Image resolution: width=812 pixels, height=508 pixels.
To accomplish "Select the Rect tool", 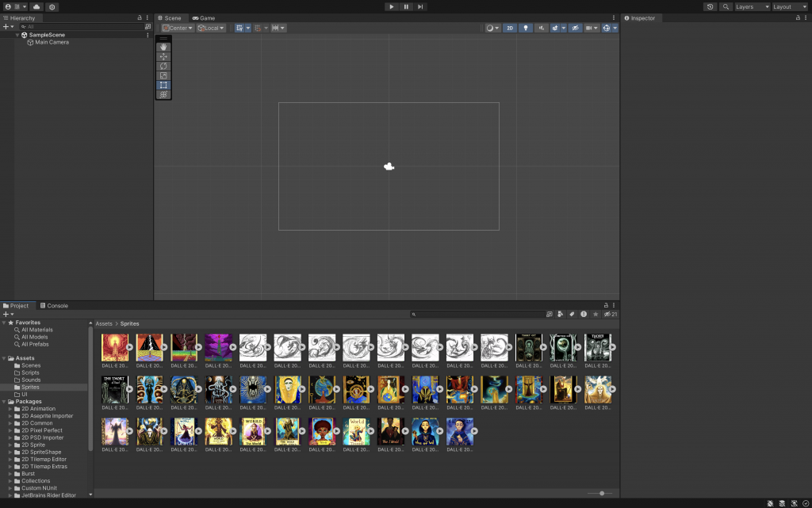I will [163, 85].
